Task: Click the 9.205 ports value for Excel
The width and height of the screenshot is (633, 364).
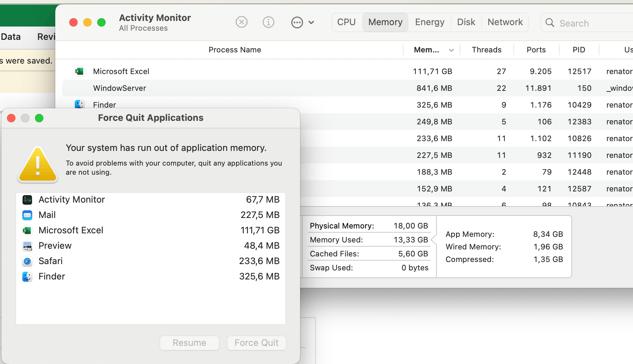Action: pyautogui.click(x=541, y=71)
